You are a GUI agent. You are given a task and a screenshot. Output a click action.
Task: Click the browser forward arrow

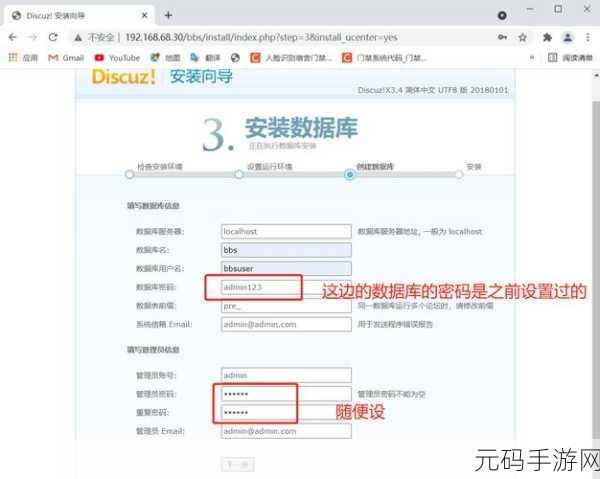click(33, 37)
